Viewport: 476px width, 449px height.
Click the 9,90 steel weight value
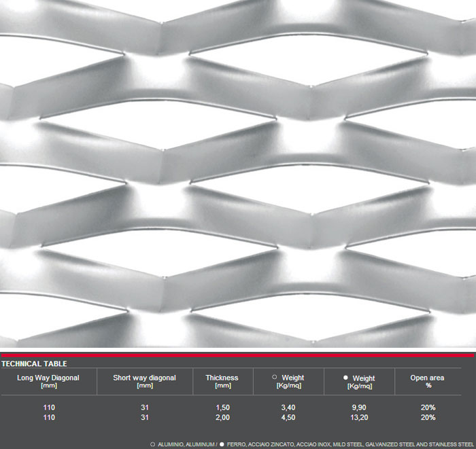pos(359,408)
